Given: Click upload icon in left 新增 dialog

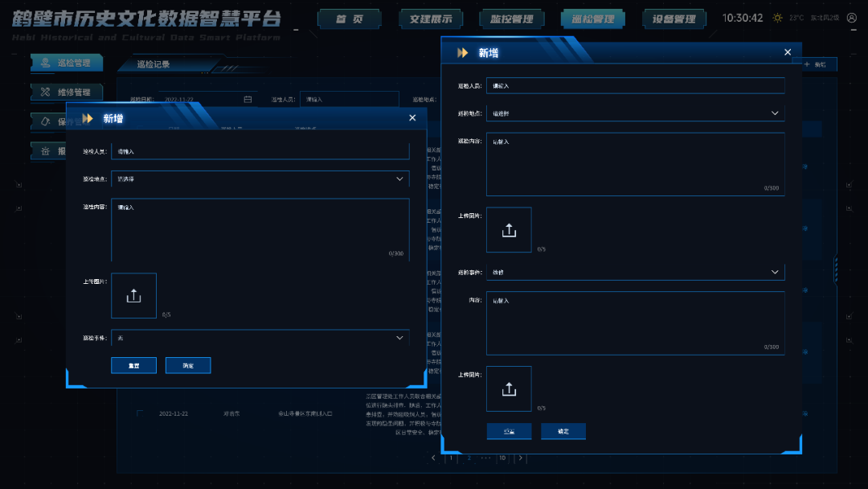Looking at the screenshot, I should click(x=134, y=296).
